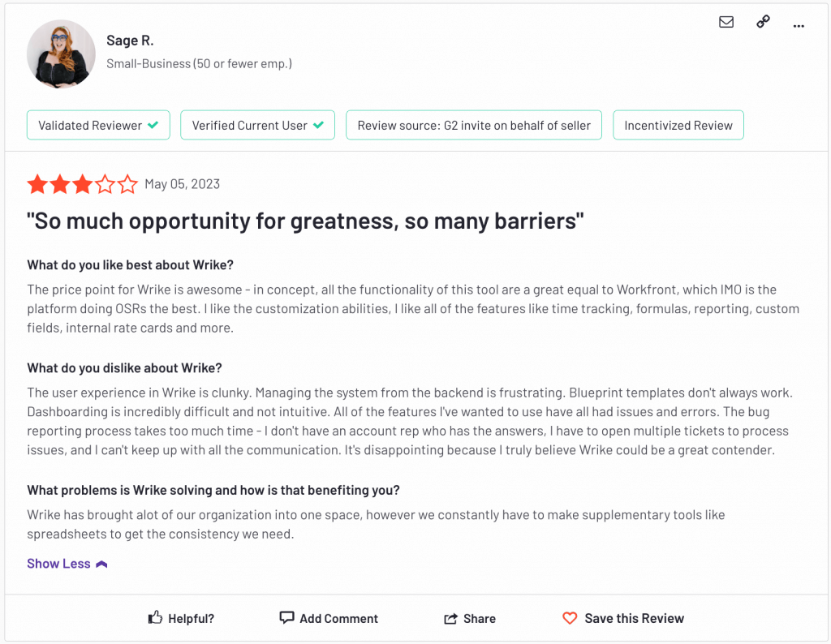
Task: Click the green check on Verified Current User
Action: coord(318,125)
